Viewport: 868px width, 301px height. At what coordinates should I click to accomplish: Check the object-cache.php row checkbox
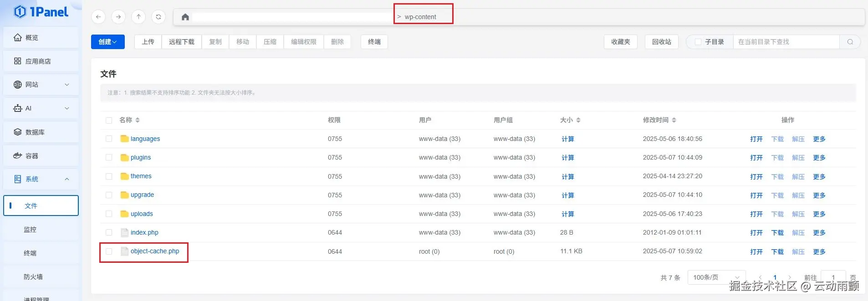(109, 251)
